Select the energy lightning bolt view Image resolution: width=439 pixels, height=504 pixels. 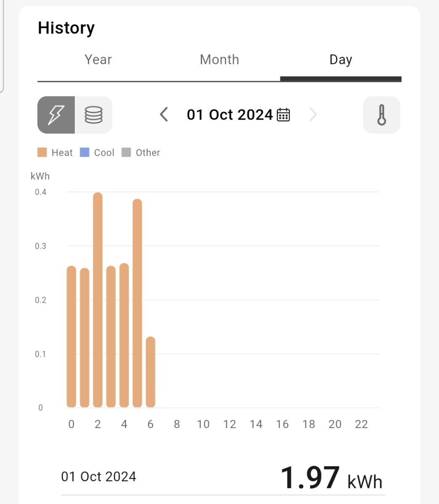tap(56, 115)
